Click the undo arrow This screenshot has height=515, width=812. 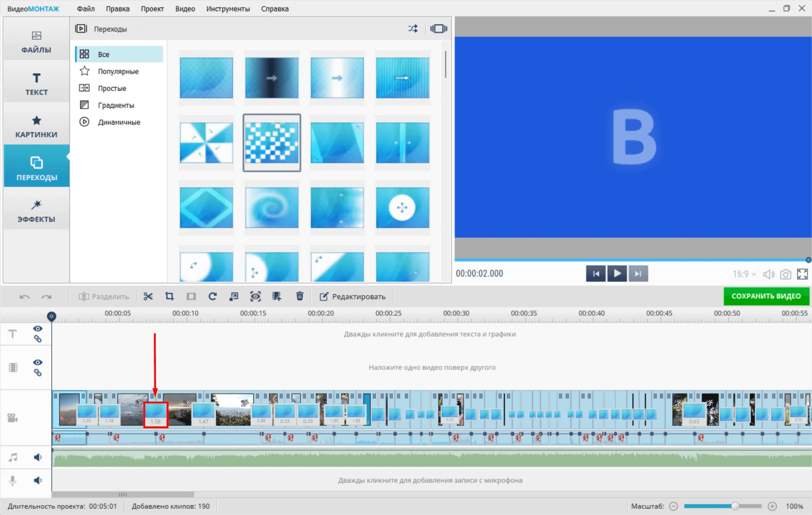point(24,297)
